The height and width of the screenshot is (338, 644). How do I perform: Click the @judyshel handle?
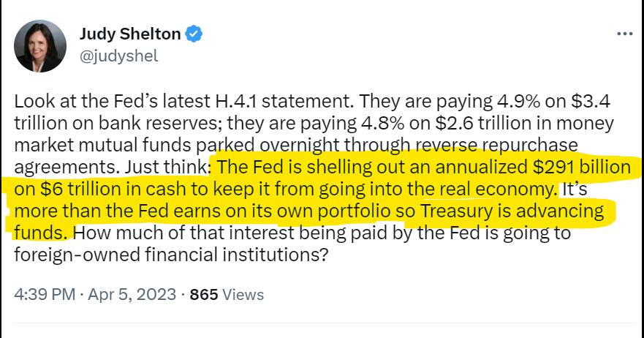click(x=118, y=55)
